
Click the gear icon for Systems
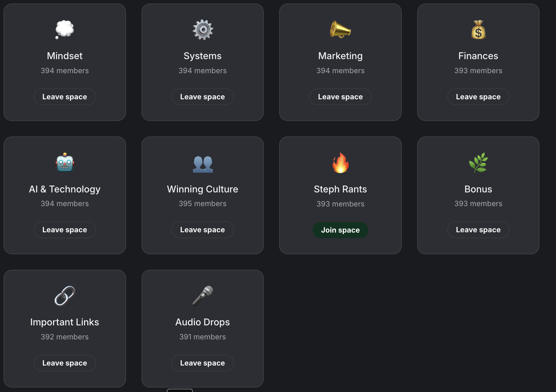pos(203,30)
